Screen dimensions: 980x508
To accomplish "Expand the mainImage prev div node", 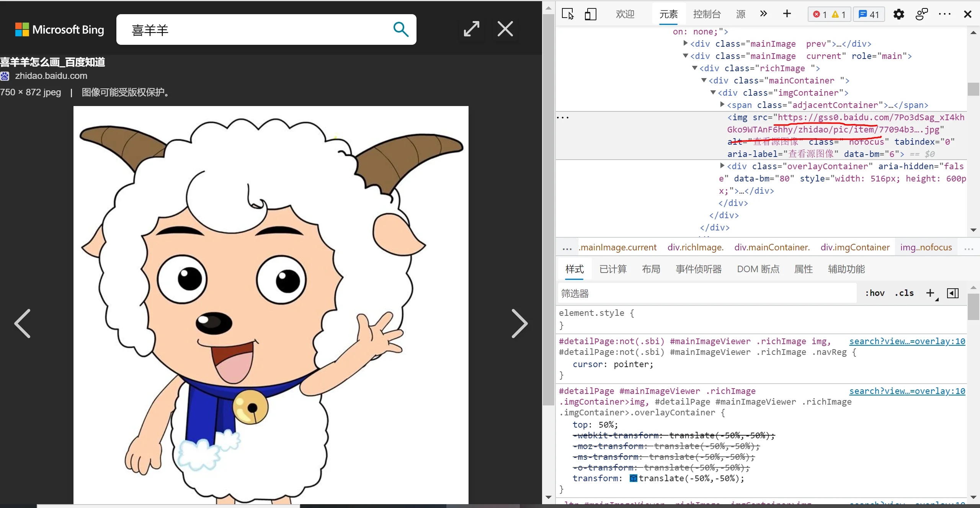I will (x=686, y=43).
